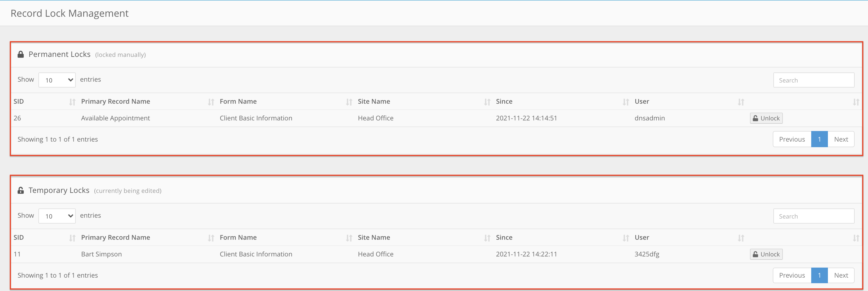This screenshot has width=868, height=291.
Task: Sort Permanent Locks by Site Name
Action: pyautogui.click(x=424, y=101)
